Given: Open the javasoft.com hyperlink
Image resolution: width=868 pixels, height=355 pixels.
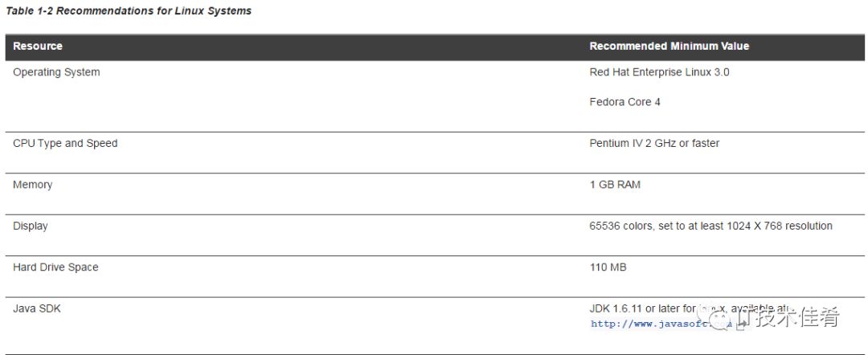Looking at the screenshot, I should pyautogui.click(x=661, y=324).
